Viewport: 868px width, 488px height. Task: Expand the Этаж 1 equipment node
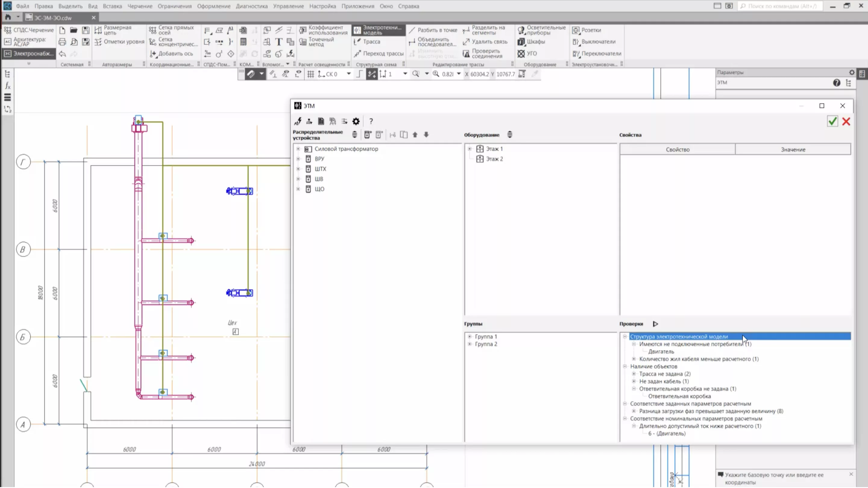(469, 149)
